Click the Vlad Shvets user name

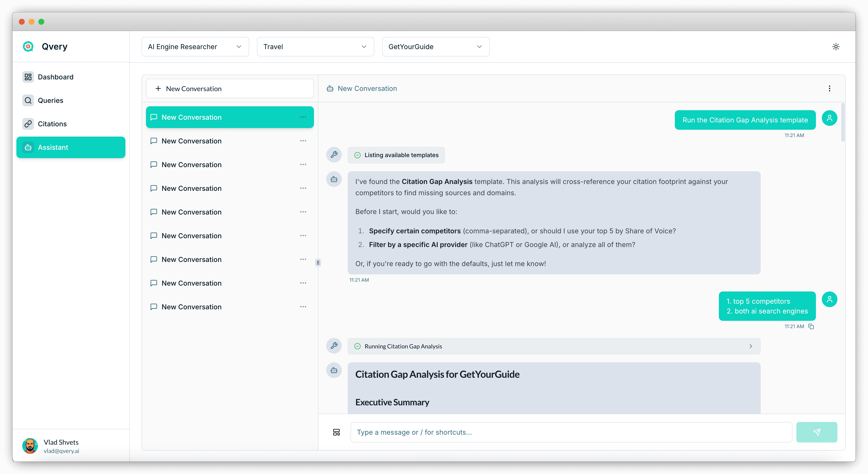point(61,442)
